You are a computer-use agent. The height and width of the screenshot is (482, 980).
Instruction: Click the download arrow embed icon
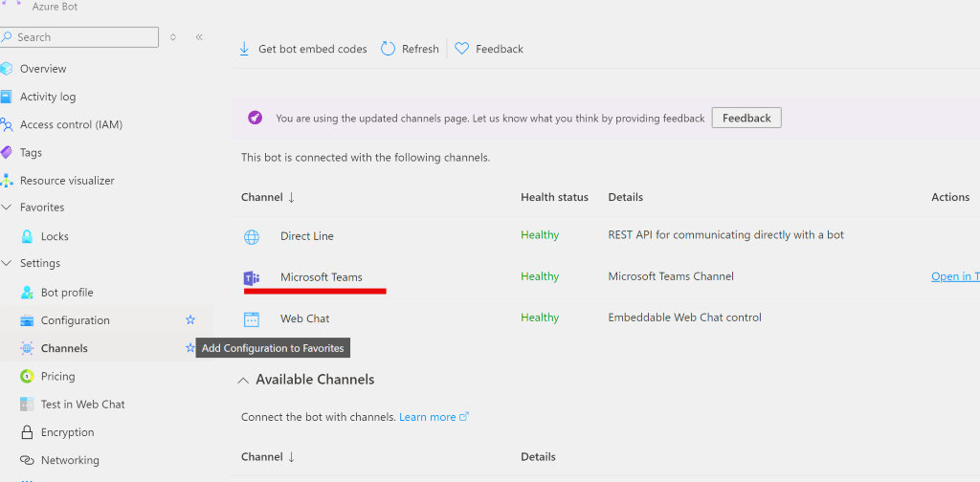244,49
